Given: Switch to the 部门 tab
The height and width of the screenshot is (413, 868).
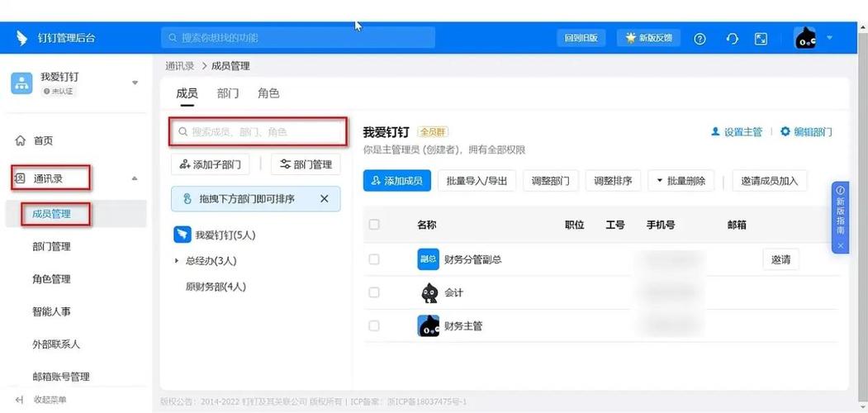Looking at the screenshot, I should [228, 93].
